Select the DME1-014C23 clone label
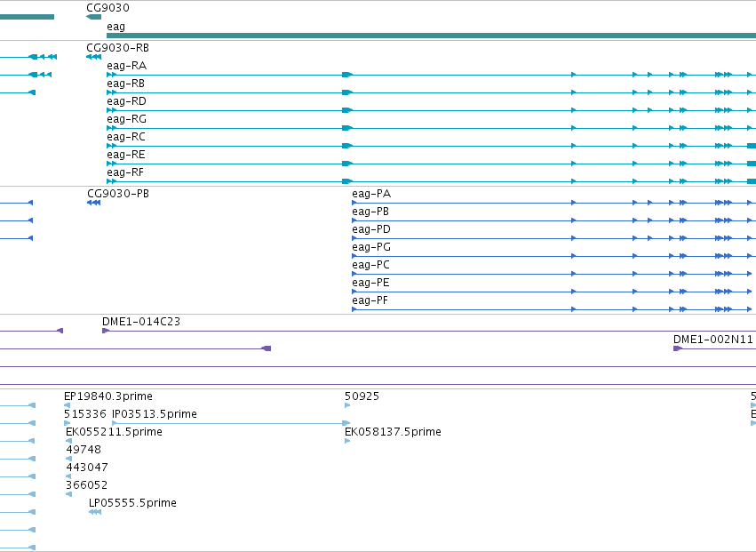This screenshot has width=756, height=552. 141,322
